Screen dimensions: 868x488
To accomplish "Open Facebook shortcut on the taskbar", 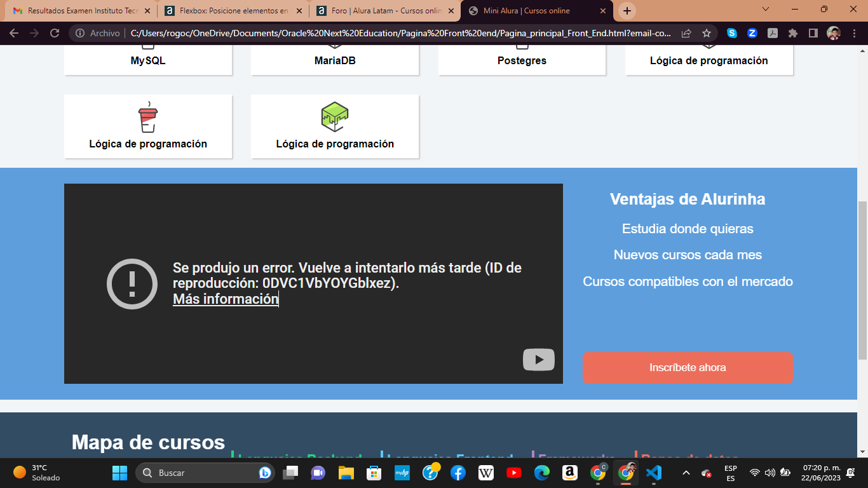I will [458, 473].
